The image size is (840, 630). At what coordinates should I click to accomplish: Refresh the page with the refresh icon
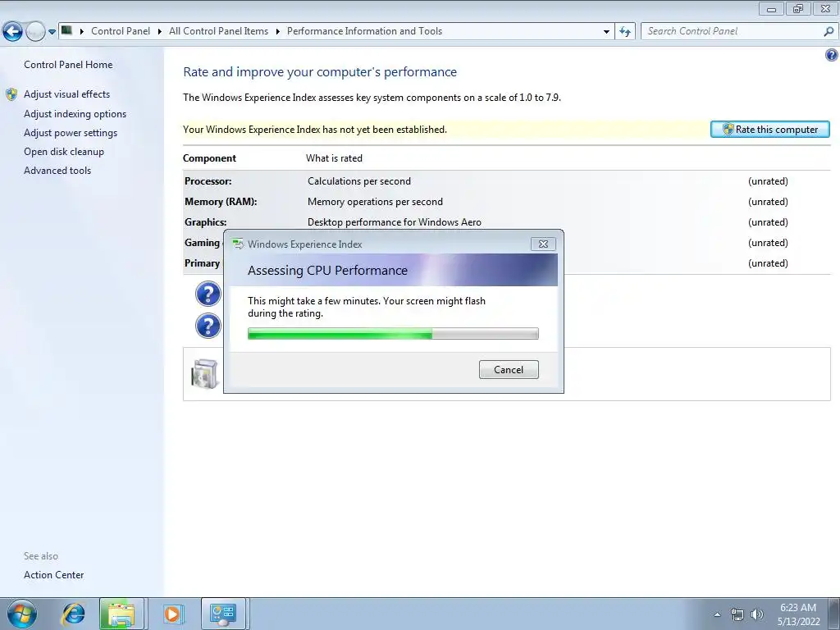[625, 32]
